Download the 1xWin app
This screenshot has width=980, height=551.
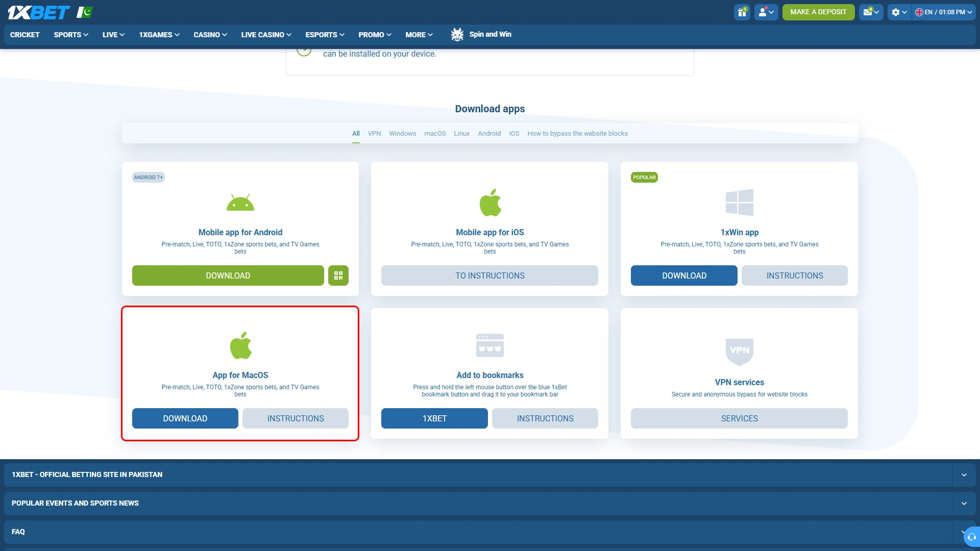684,275
